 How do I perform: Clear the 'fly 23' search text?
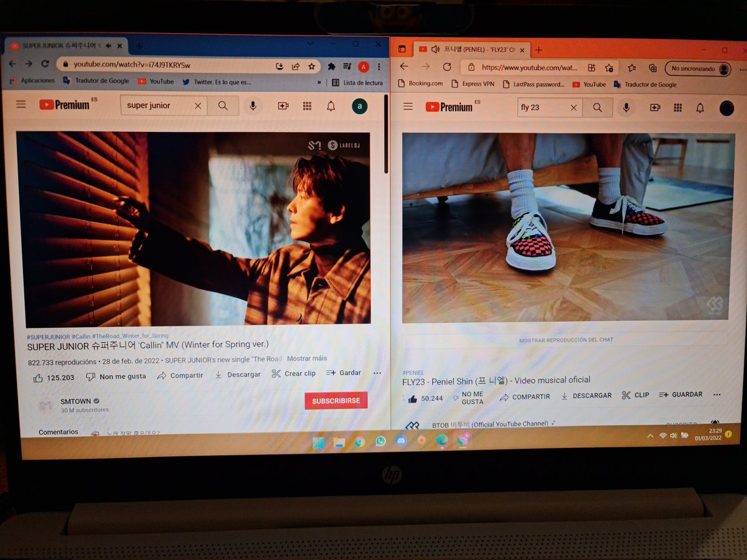pos(573,108)
